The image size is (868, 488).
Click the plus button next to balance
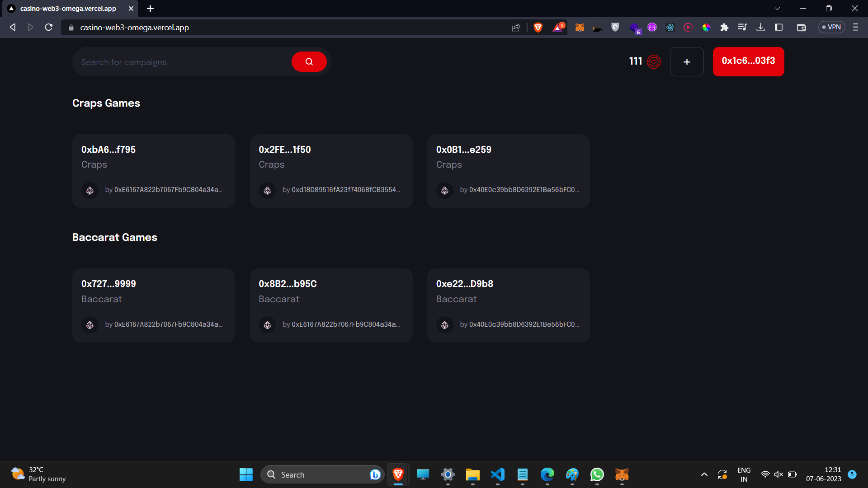687,62
